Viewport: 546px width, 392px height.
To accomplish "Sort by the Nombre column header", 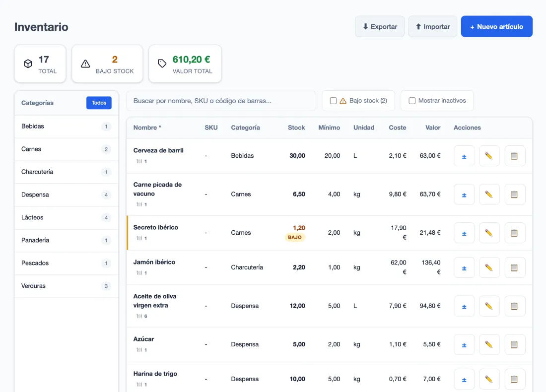I will tap(147, 128).
